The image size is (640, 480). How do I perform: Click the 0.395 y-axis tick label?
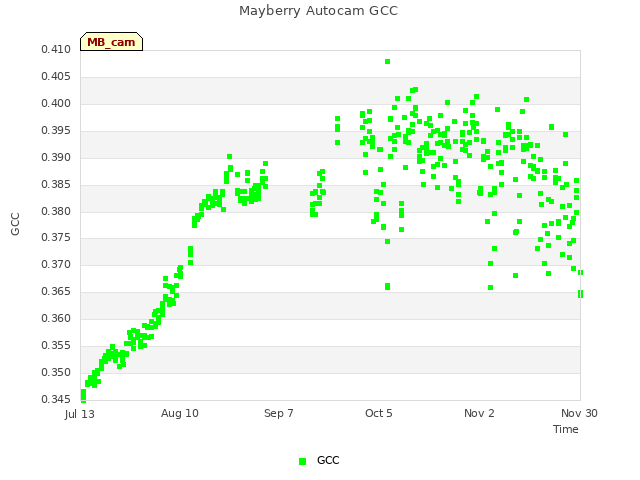[56, 130]
